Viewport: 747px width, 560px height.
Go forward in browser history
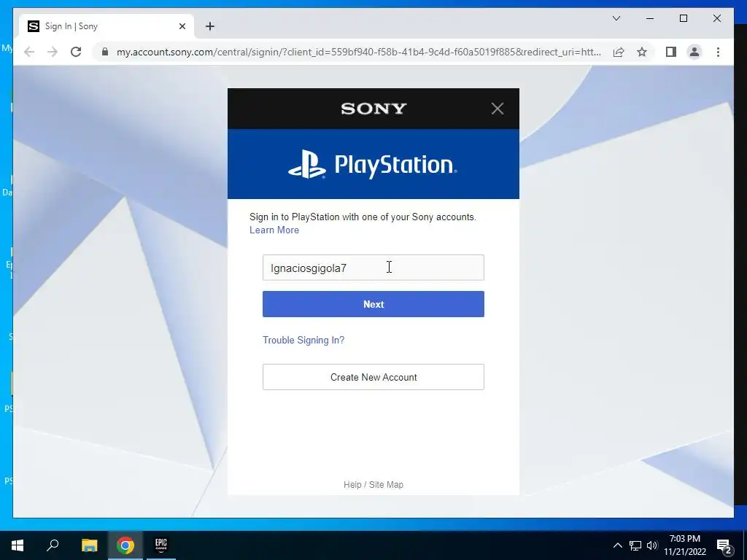[53, 52]
